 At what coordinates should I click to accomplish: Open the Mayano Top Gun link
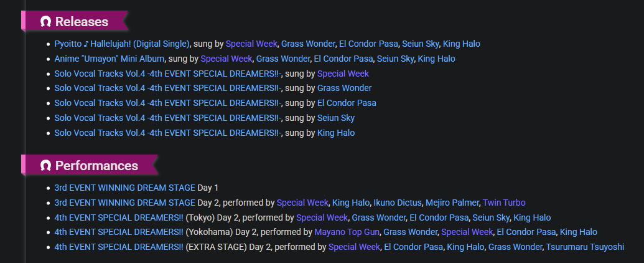(346, 232)
